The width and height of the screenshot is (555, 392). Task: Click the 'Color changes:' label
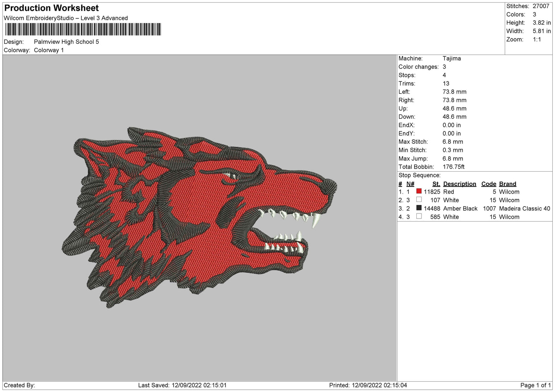tap(418, 67)
